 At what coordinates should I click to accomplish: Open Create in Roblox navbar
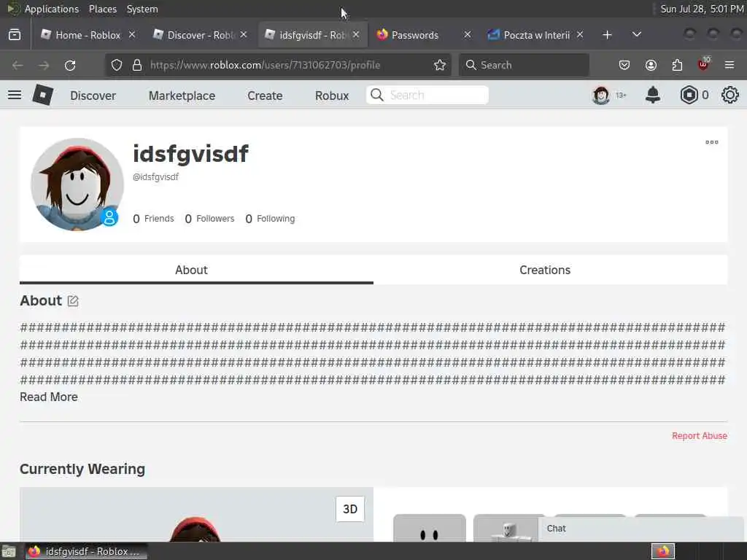click(x=265, y=96)
